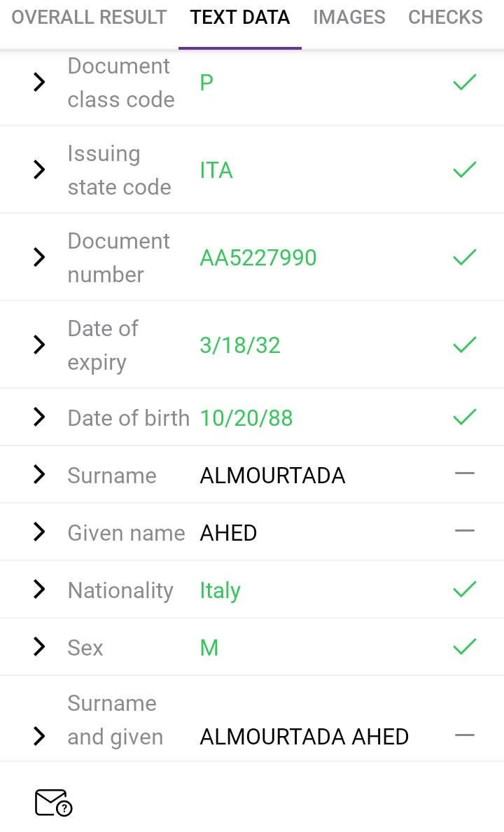Go to the CHECKS tab
This screenshot has width=504, height=832.
click(445, 18)
